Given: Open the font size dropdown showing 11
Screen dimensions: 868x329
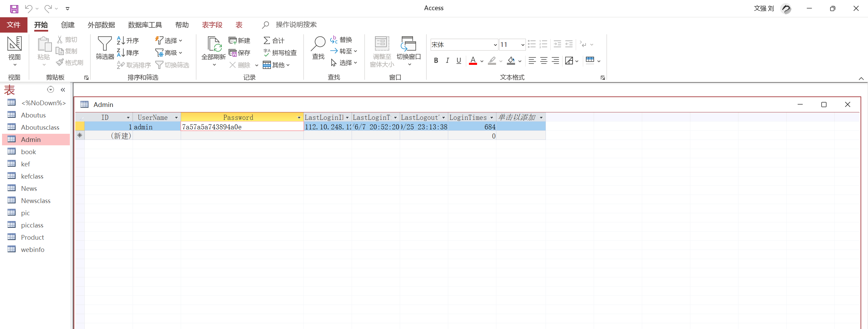Looking at the screenshot, I should pos(522,44).
